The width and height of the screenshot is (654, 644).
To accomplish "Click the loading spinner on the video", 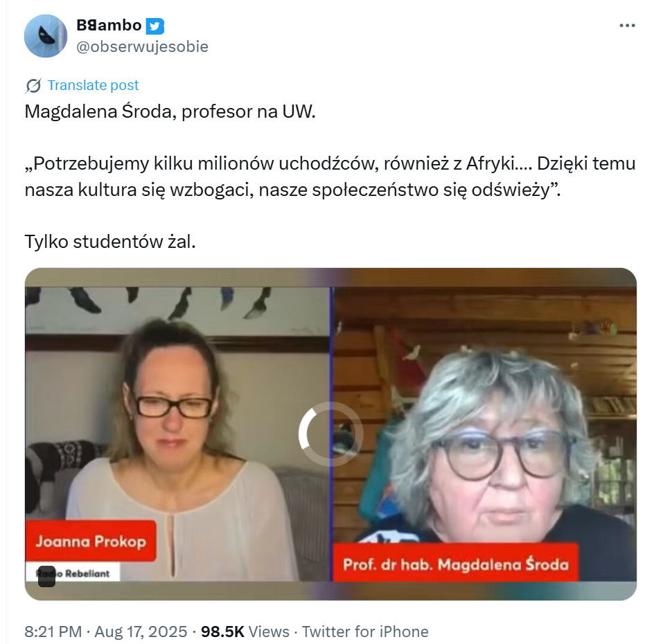I will click(330, 434).
